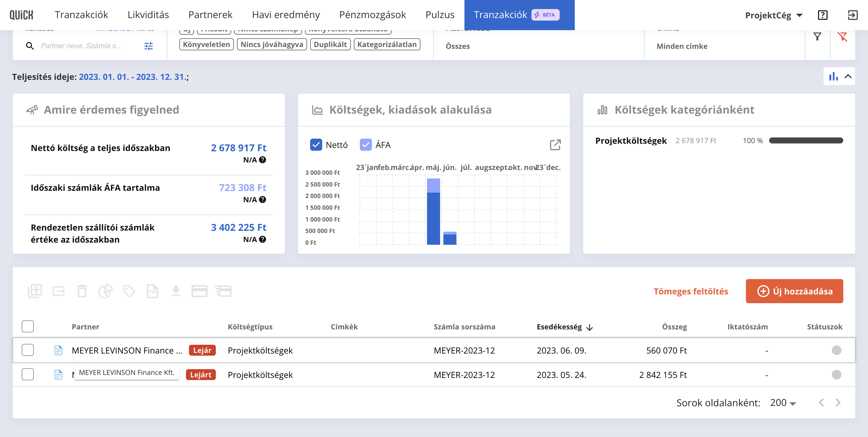The height and width of the screenshot is (437, 868).
Task: Go to the previous page arrow
Action: (x=822, y=403)
